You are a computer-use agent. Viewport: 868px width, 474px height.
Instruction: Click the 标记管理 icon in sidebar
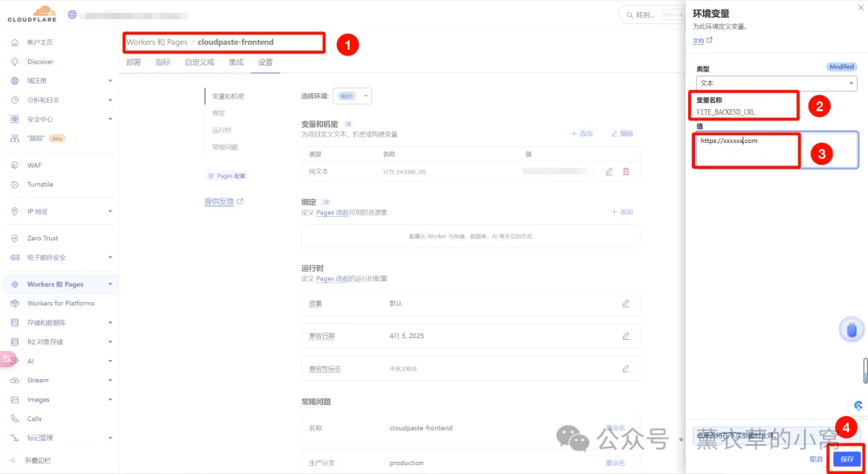click(x=15, y=438)
